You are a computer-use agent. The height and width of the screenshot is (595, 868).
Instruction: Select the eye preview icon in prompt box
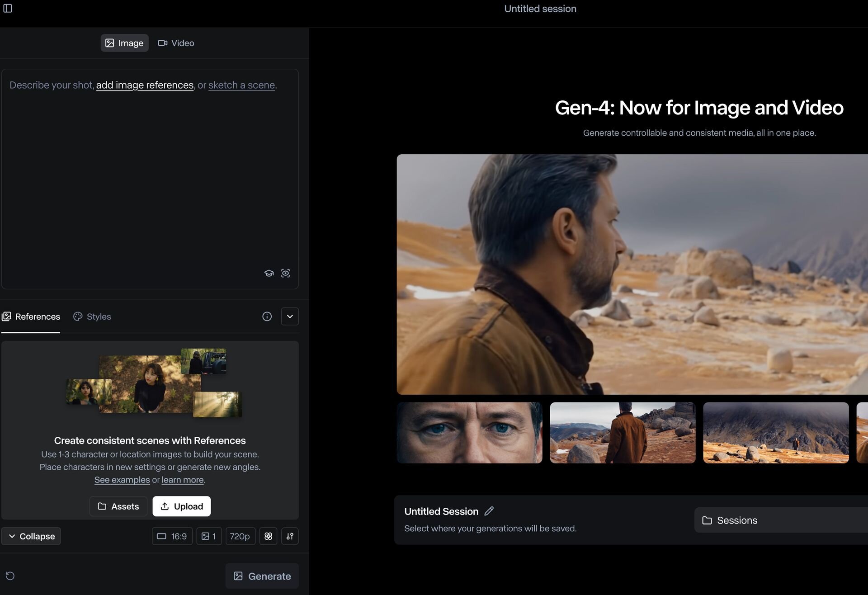(286, 273)
